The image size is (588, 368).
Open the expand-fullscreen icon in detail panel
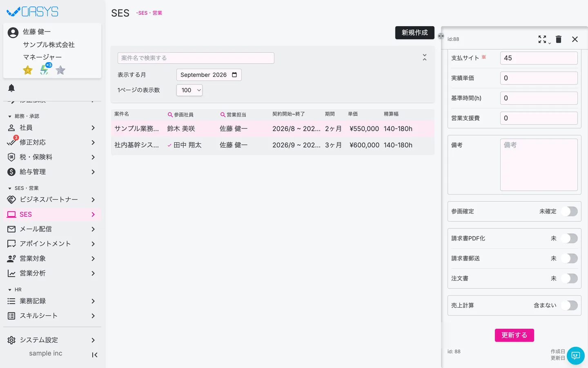(542, 39)
